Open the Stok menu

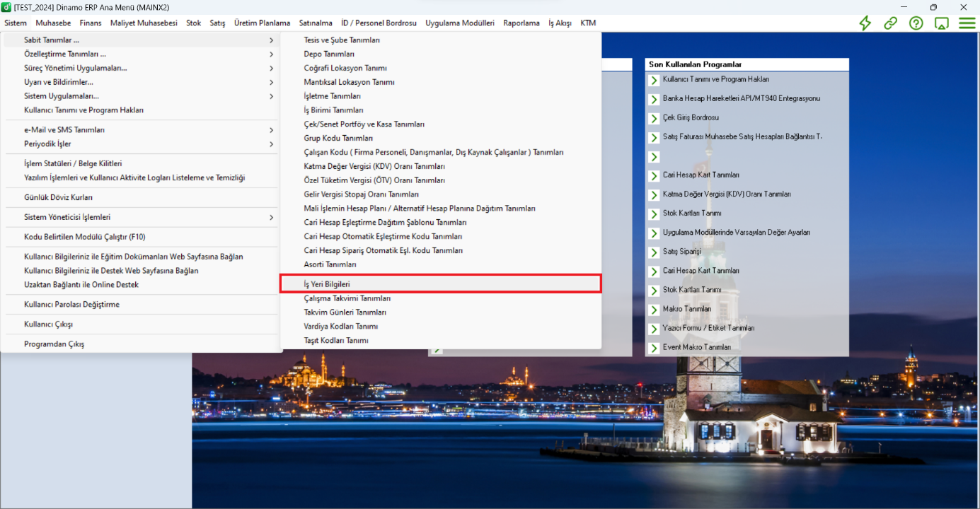coord(194,23)
